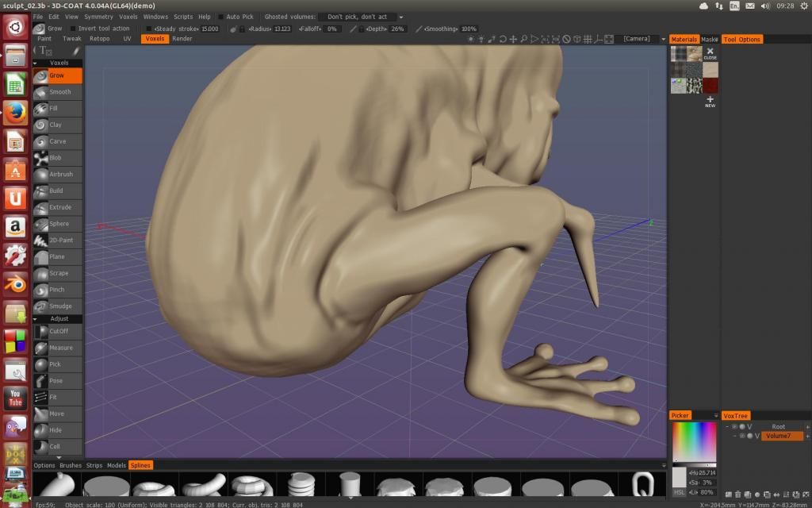Open the Symmetry menu

tap(98, 17)
